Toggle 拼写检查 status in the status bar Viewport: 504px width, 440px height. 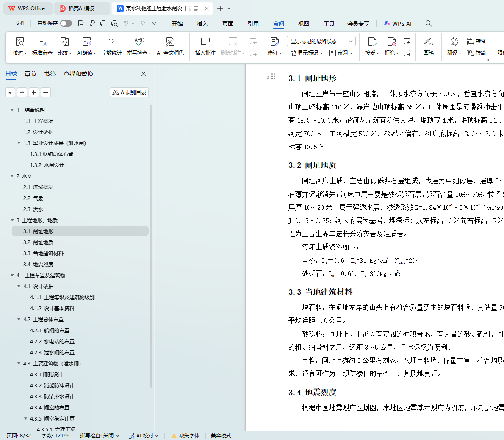[x=99, y=436]
